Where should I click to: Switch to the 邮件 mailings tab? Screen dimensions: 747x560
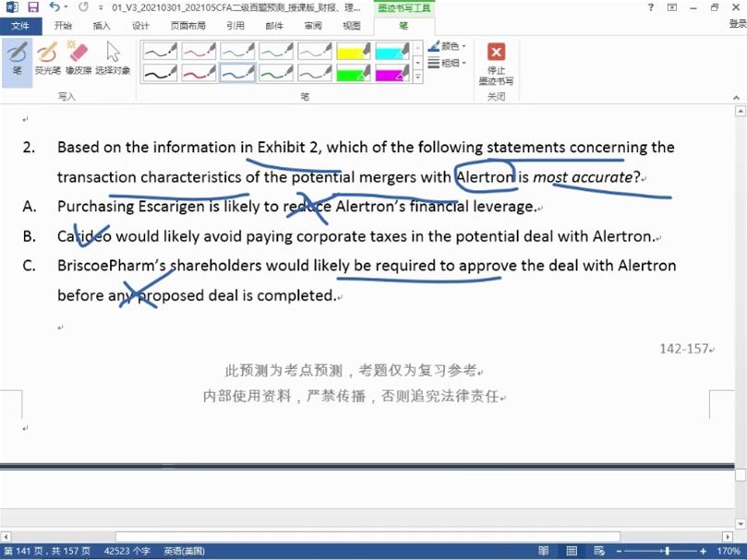274,26
